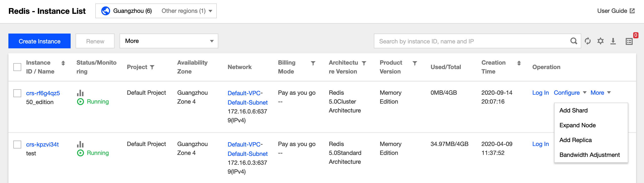Open the task list icon with badge
Viewport: 644px width, 183px height.
(629, 41)
